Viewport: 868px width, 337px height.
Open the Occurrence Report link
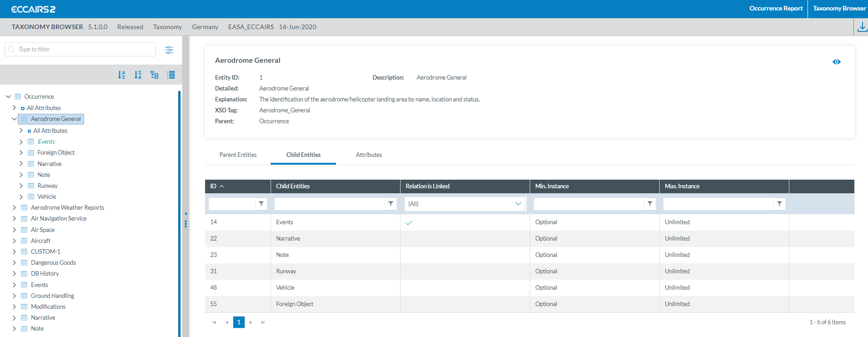pos(776,9)
